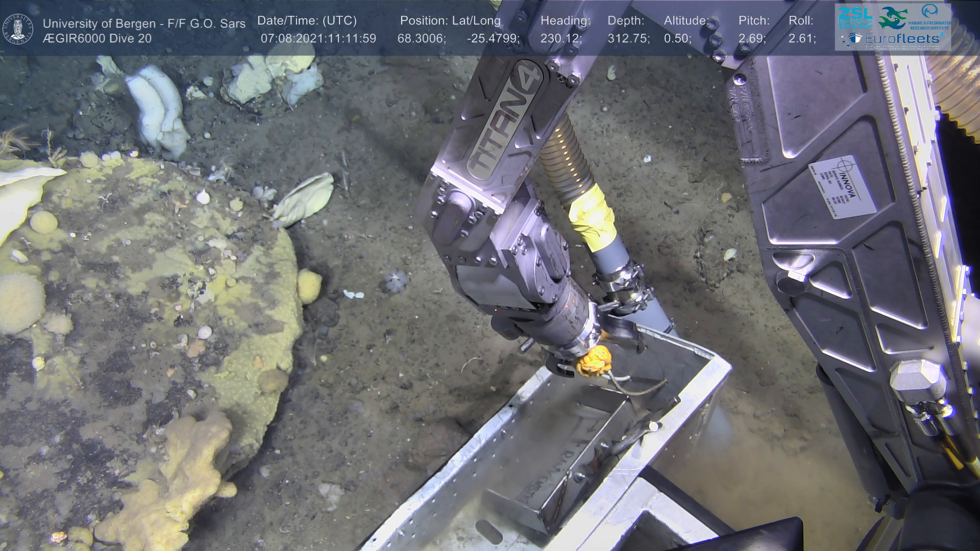Click the Pitch value 2.69
This screenshot has height=551, width=980.
click(751, 38)
